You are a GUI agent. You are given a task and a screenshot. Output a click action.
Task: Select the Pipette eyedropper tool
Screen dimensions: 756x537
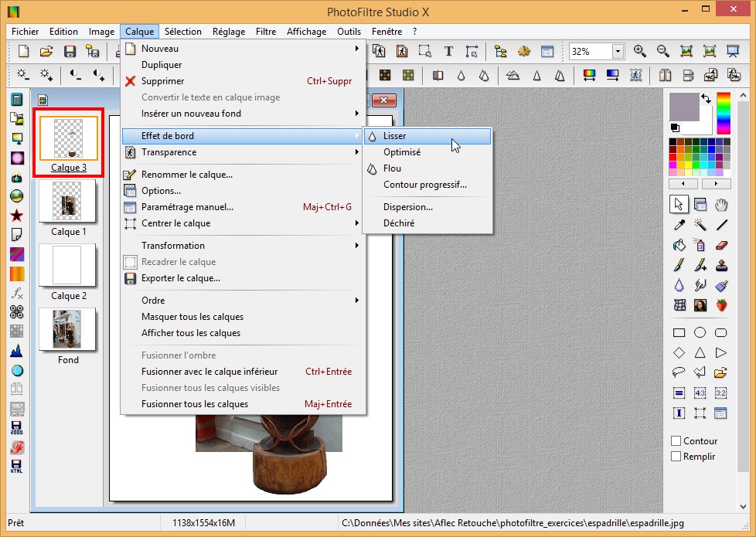click(x=679, y=225)
